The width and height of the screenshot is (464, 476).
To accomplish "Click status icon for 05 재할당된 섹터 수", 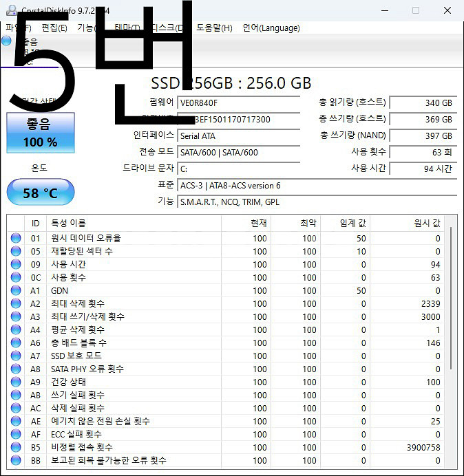I will [16, 251].
